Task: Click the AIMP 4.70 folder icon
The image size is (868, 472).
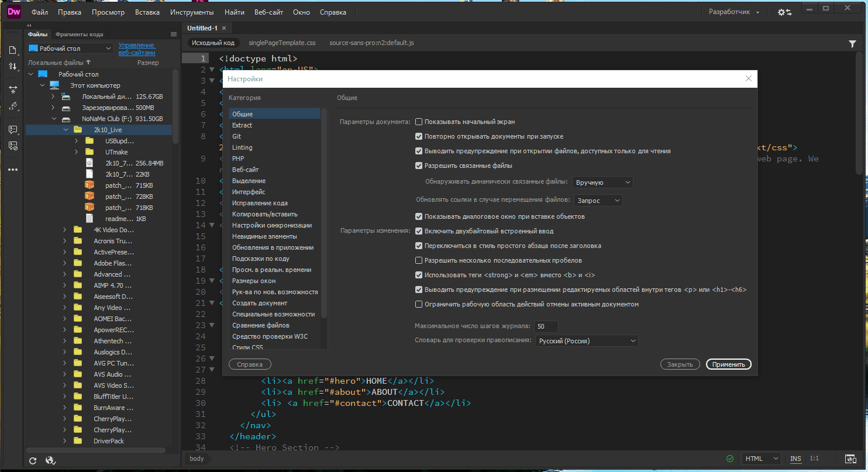Action: point(78,285)
